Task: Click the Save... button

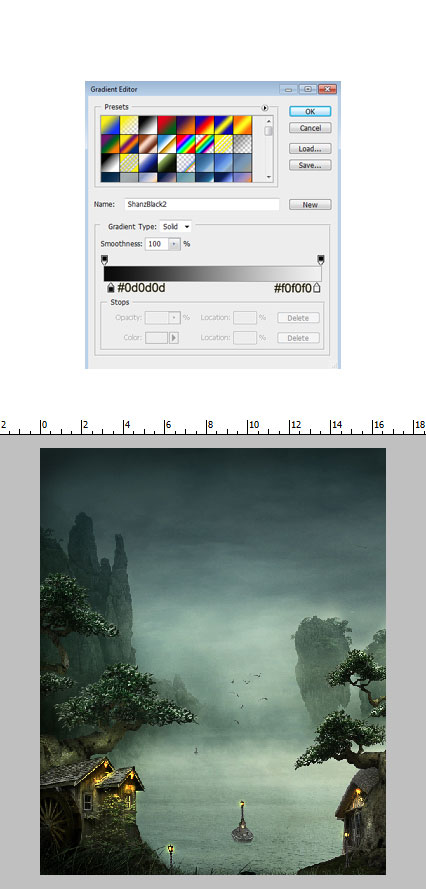Action: [310, 166]
